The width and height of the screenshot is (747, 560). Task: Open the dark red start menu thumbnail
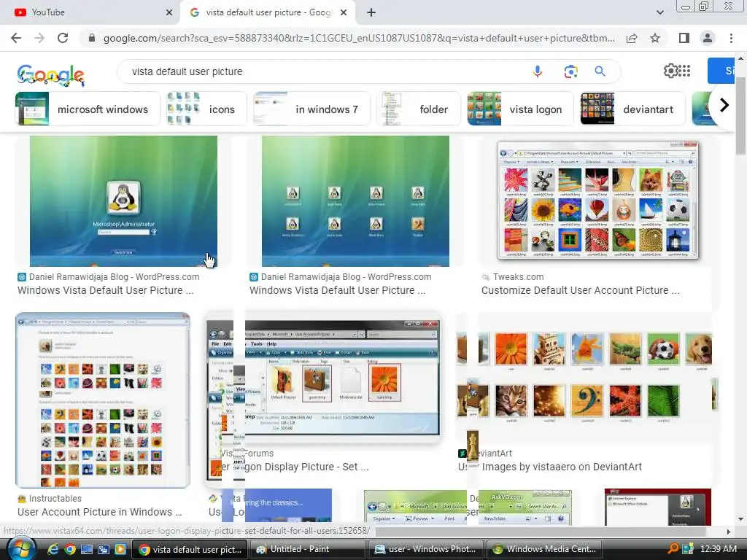pyautogui.click(x=657, y=507)
